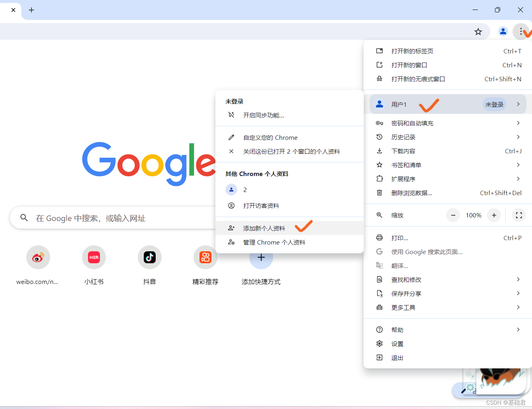Expand 历史记录 submenu arrow
The width and height of the screenshot is (532, 409).
pyautogui.click(x=518, y=137)
